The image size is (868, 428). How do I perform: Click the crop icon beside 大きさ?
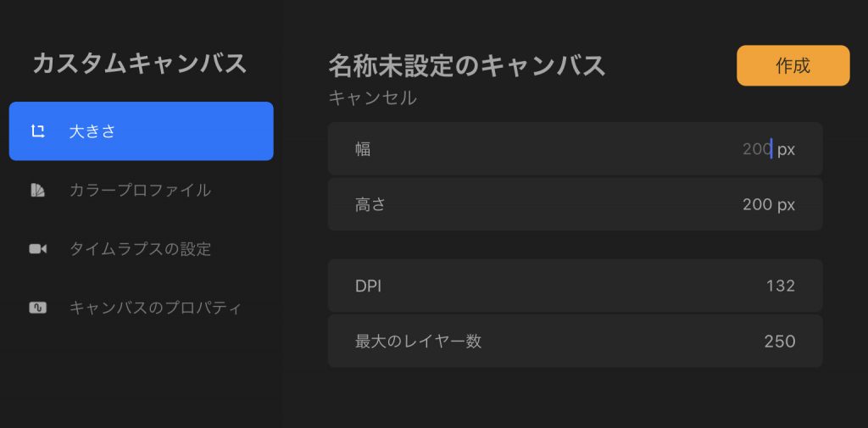37,131
